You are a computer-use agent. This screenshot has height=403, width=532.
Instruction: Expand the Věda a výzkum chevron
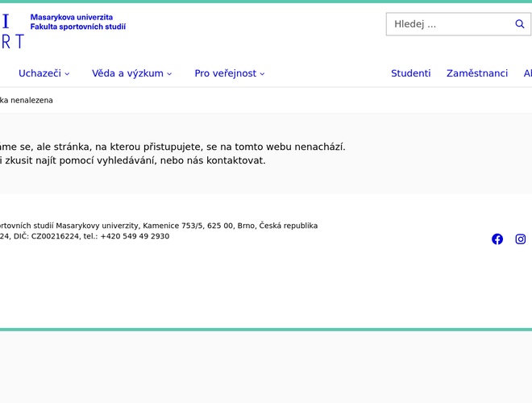(169, 74)
